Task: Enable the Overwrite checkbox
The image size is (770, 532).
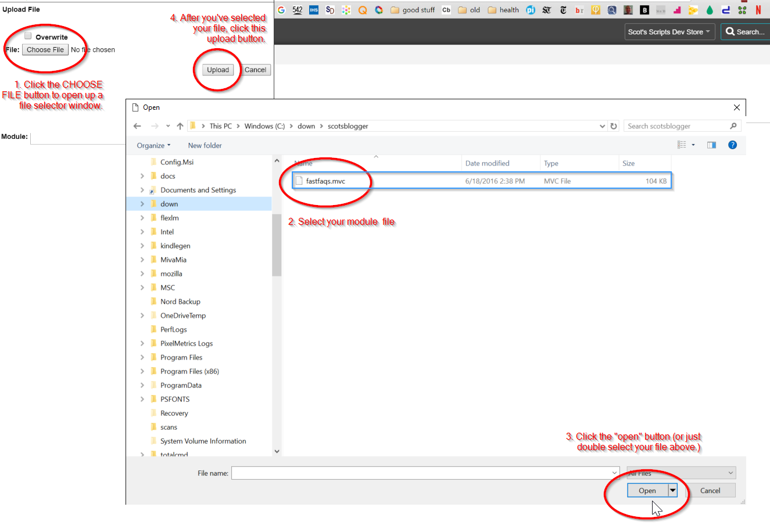Action: pyautogui.click(x=28, y=36)
